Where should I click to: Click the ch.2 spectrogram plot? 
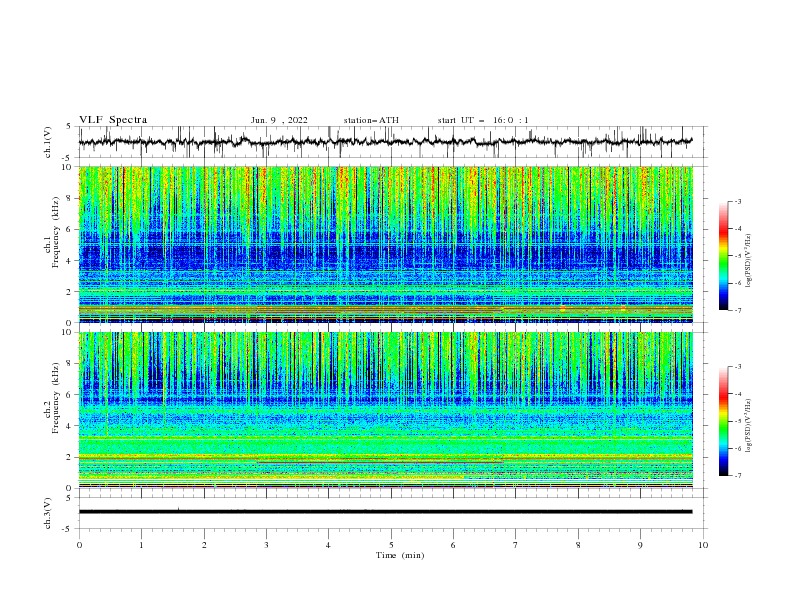[385, 410]
